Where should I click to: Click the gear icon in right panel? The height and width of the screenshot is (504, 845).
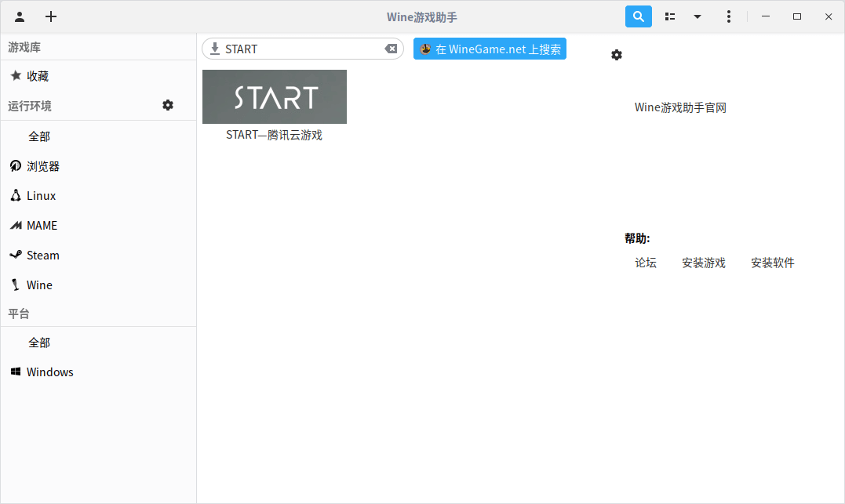[617, 55]
